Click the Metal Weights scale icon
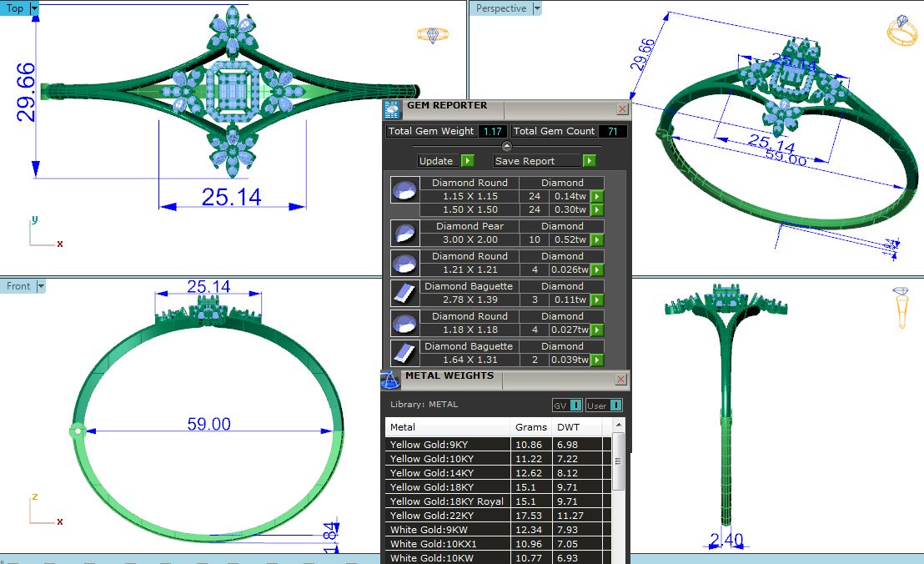This screenshot has height=564, width=924. point(389,380)
